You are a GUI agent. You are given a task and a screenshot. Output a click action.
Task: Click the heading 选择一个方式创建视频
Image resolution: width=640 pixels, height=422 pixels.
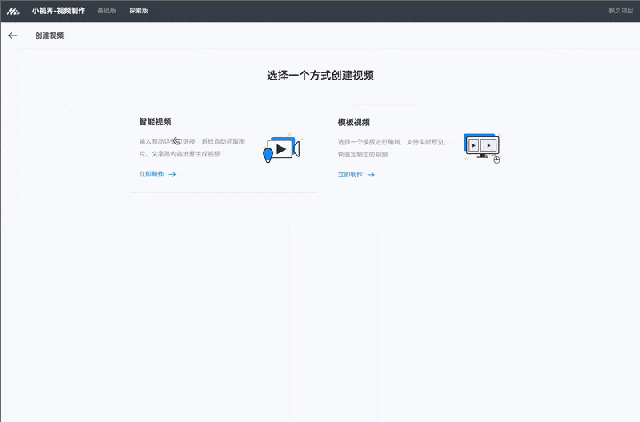320,76
